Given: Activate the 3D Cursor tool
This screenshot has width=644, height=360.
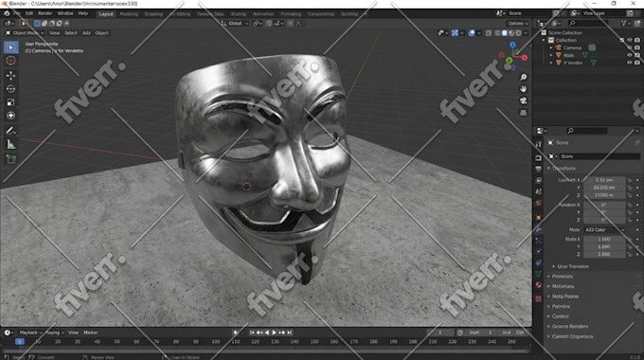Looking at the screenshot, I should 11,61.
